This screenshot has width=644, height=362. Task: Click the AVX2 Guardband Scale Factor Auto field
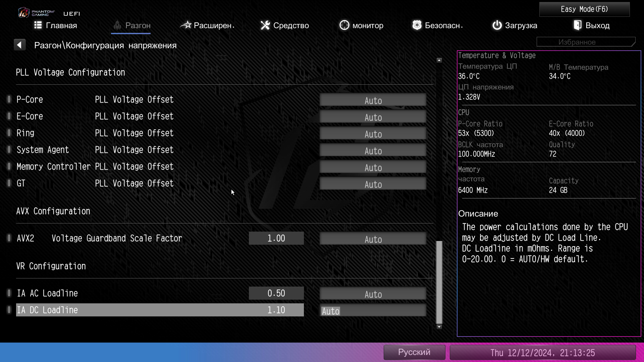373,239
